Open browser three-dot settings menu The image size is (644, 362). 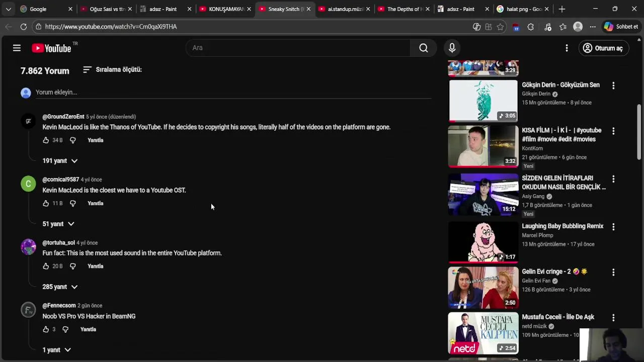pos(593,27)
